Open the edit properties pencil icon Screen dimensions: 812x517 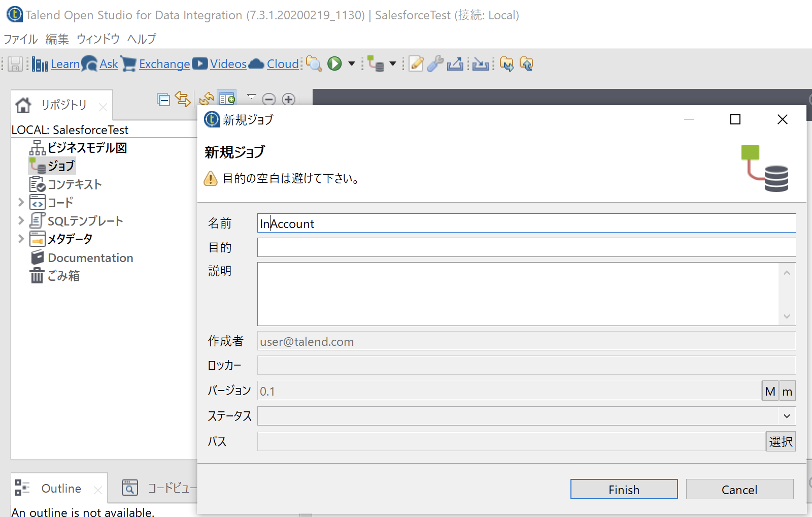click(x=416, y=64)
